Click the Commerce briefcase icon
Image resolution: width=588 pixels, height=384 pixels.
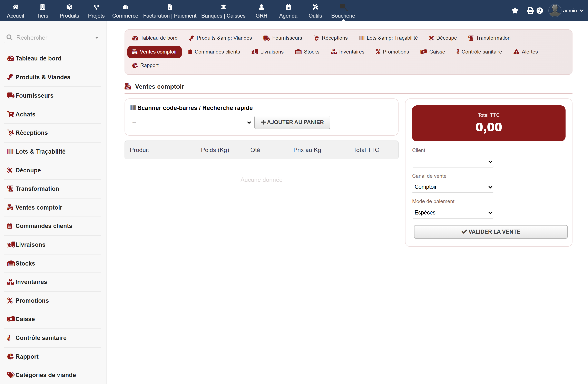coord(125,7)
